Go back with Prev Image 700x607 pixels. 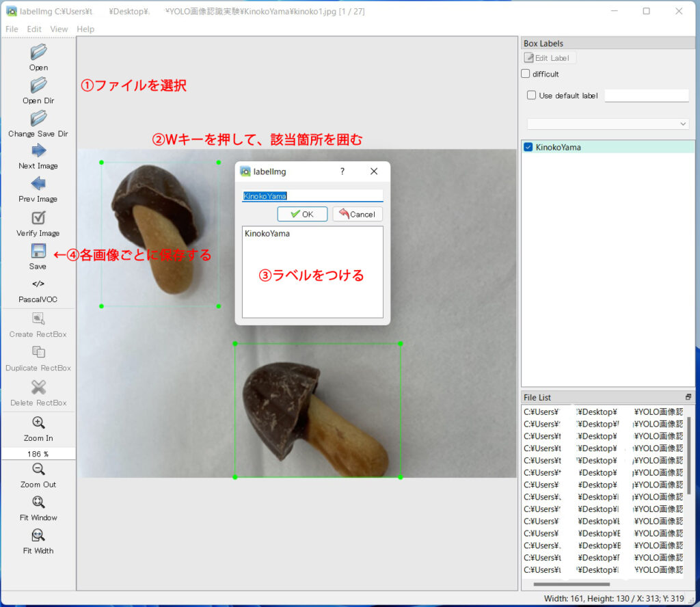[x=38, y=183]
